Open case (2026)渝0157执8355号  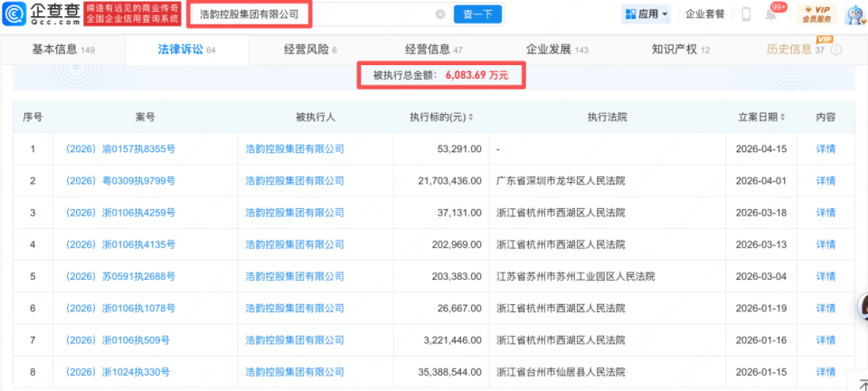120,149
